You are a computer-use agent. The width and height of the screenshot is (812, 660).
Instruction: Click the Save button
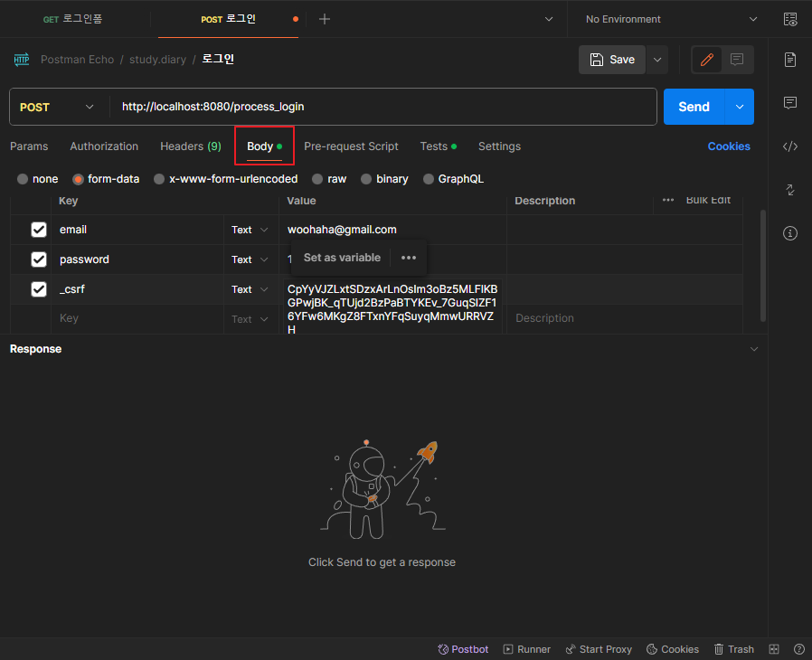pos(612,60)
